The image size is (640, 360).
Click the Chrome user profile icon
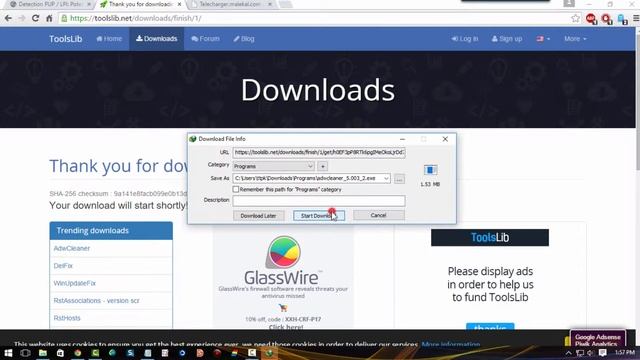569,4
